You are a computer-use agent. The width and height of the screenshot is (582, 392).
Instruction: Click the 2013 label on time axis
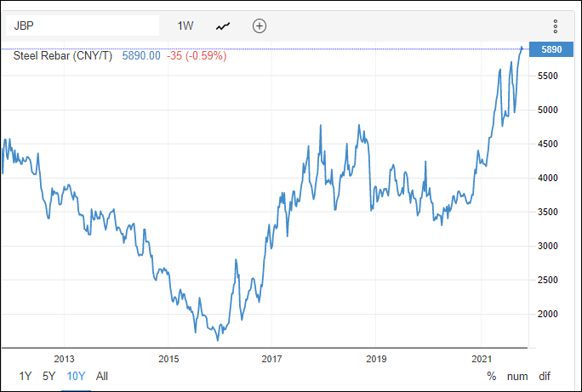tap(64, 358)
